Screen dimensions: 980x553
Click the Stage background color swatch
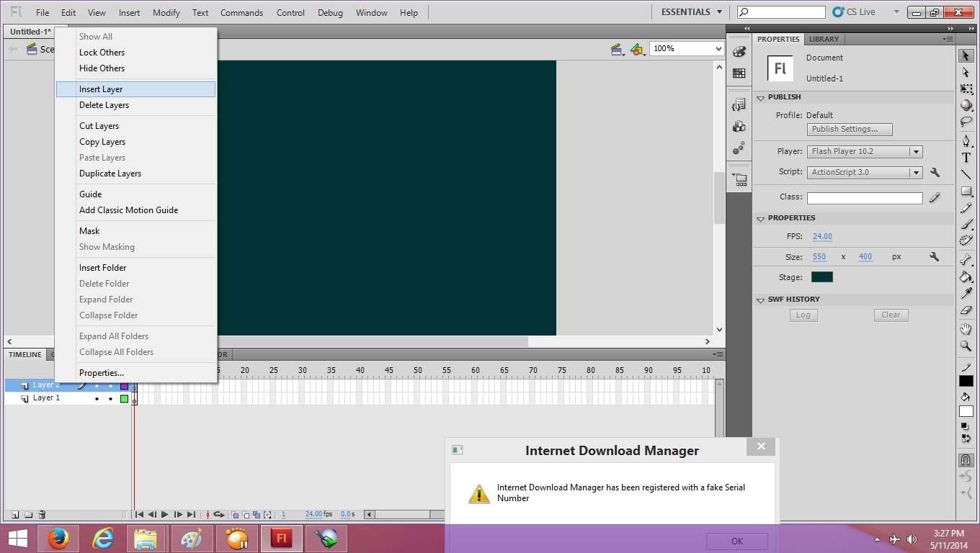click(822, 277)
